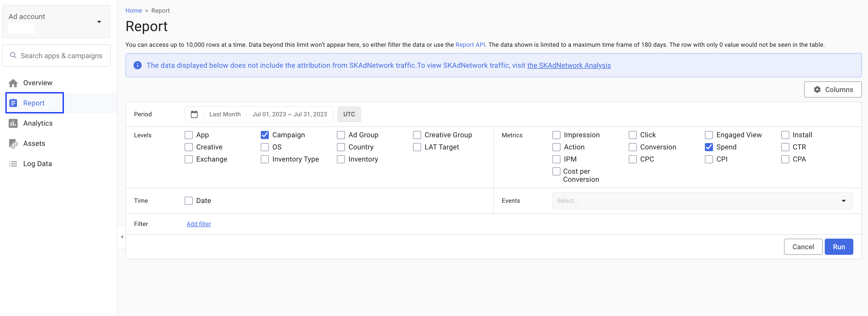Click Add filter to create a filter
The image size is (868, 316).
pos(199,224)
